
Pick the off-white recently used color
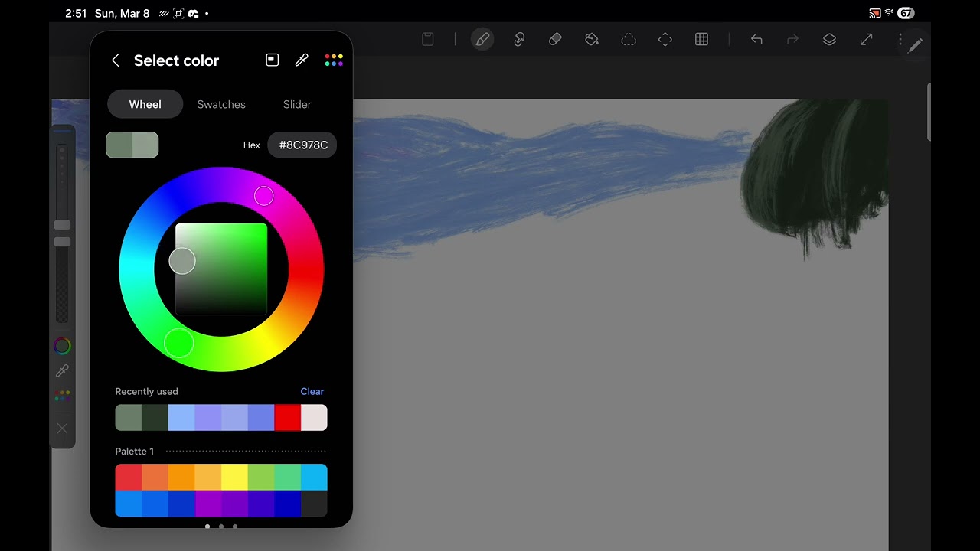[314, 418]
